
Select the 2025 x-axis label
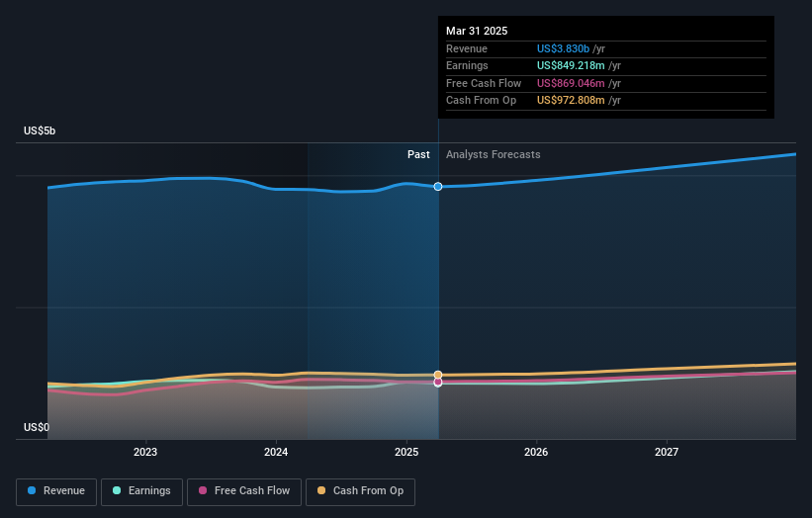click(x=406, y=452)
